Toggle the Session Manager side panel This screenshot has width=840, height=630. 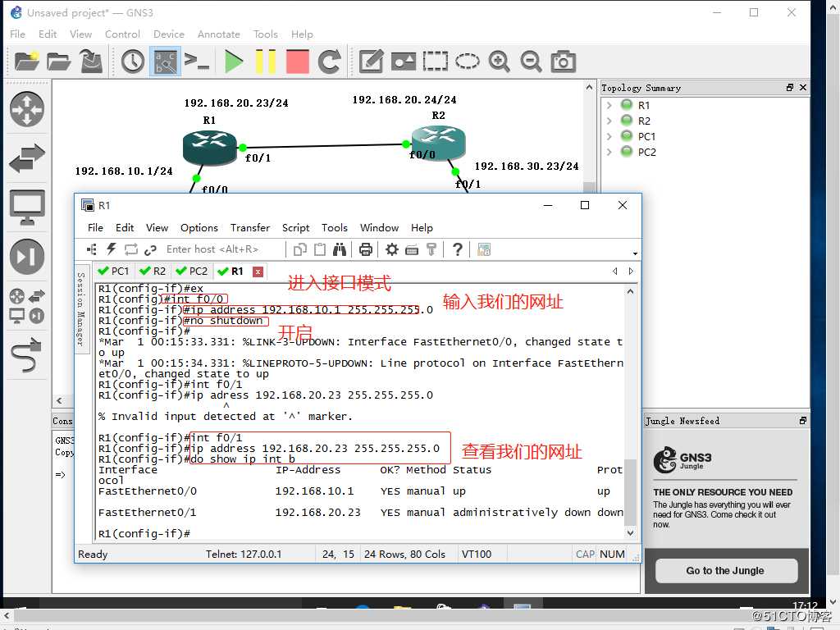pos(81,308)
